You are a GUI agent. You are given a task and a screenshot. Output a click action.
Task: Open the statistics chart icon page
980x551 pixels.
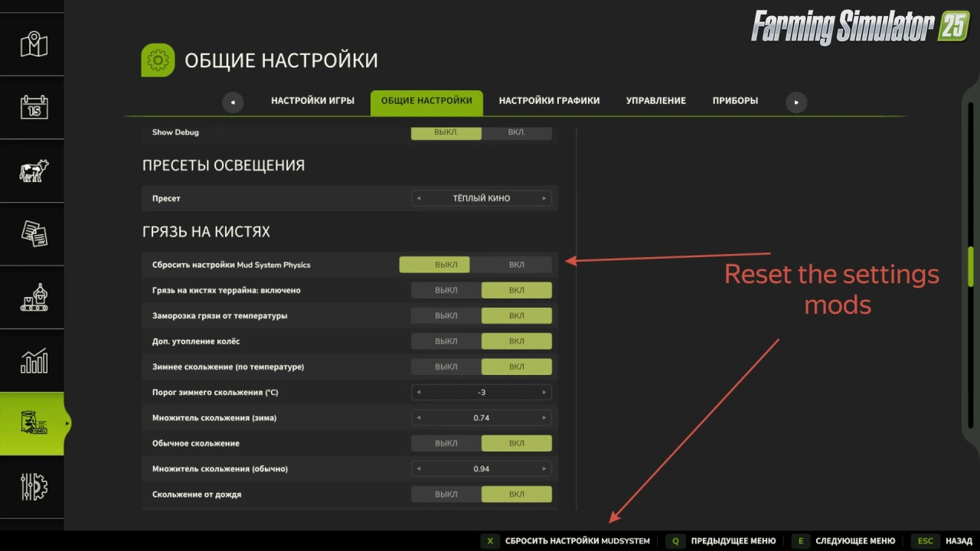click(33, 360)
